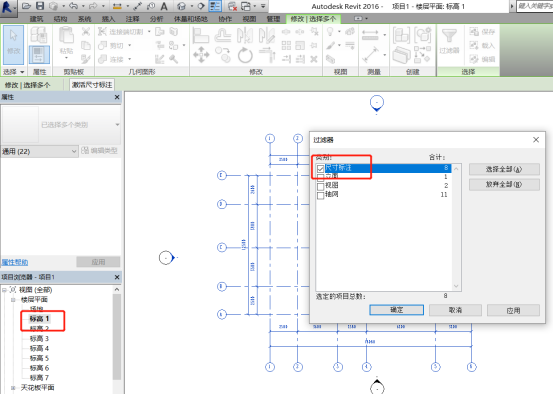This screenshot has width=554, height=395.
Task: Open the 通用 (22) properties filter combo box
Action: coord(39,151)
